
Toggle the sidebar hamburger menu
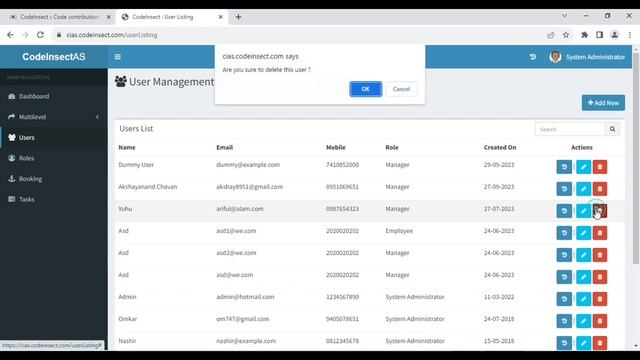pos(118,57)
